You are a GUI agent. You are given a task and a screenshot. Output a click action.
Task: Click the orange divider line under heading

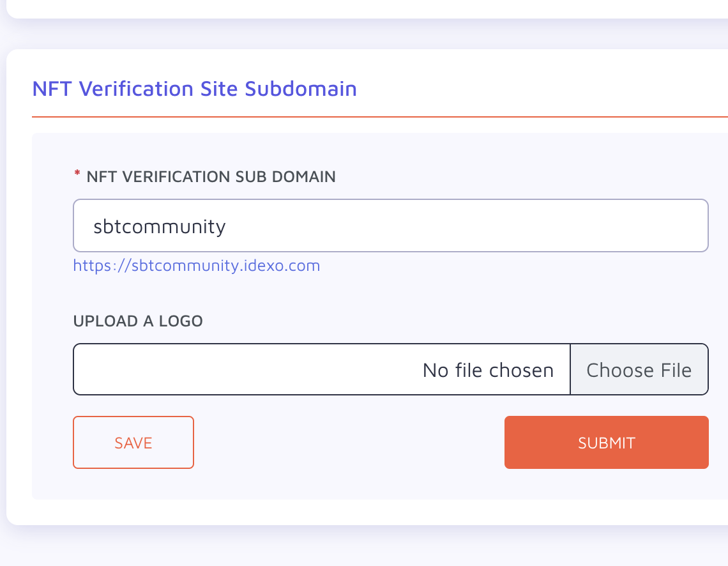[380, 117]
